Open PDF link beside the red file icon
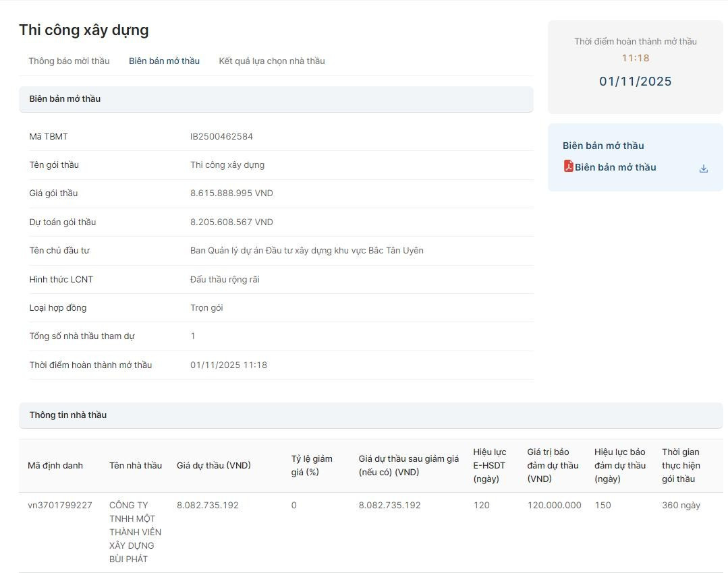The width and height of the screenshot is (728, 573). (615, 168)
